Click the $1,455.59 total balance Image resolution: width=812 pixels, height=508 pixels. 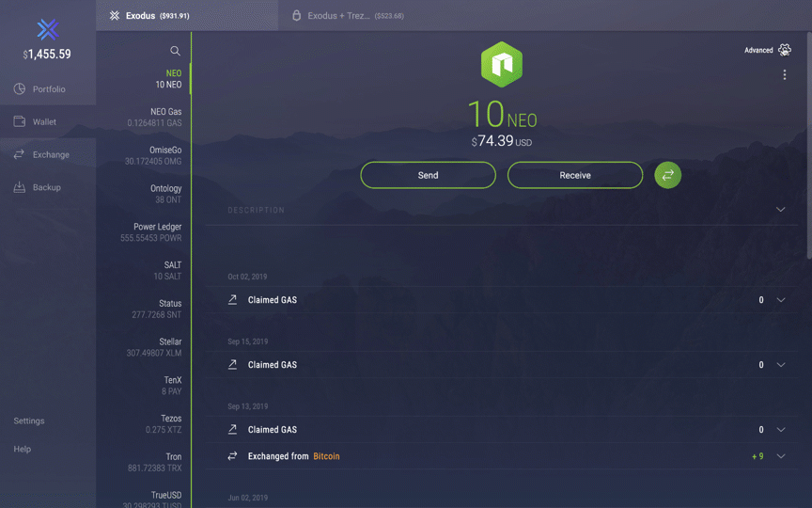coord(47,54)
